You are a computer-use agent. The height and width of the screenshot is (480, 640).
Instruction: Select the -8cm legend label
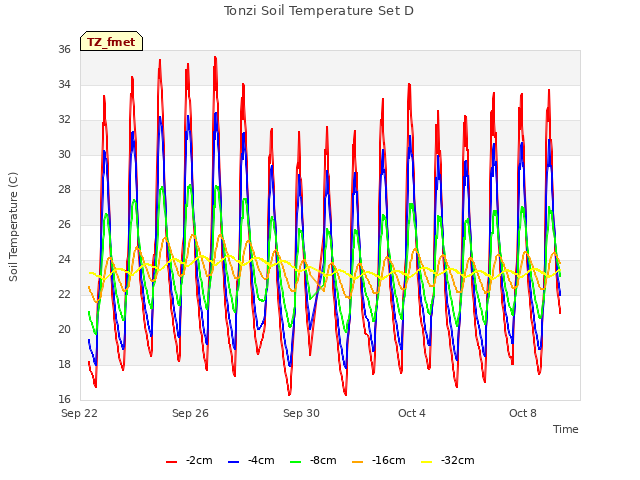click(x=323, y=460)
